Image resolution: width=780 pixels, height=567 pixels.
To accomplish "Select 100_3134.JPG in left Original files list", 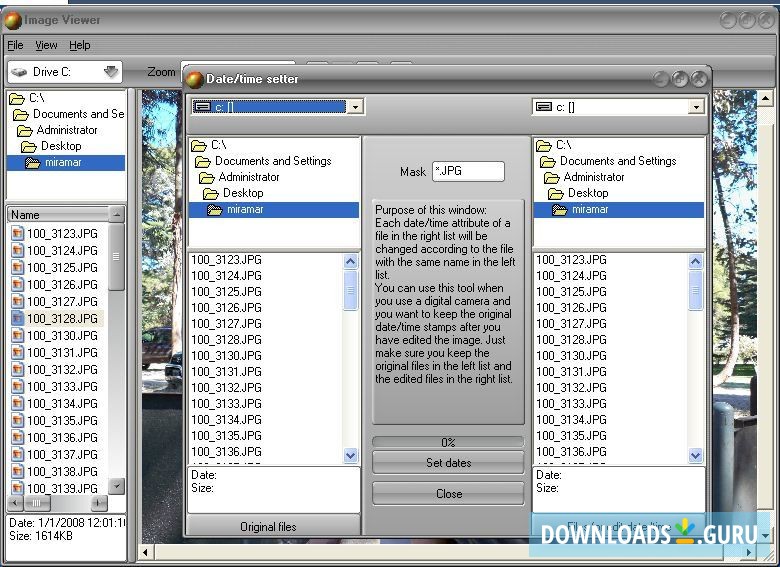I will [226, 420].
